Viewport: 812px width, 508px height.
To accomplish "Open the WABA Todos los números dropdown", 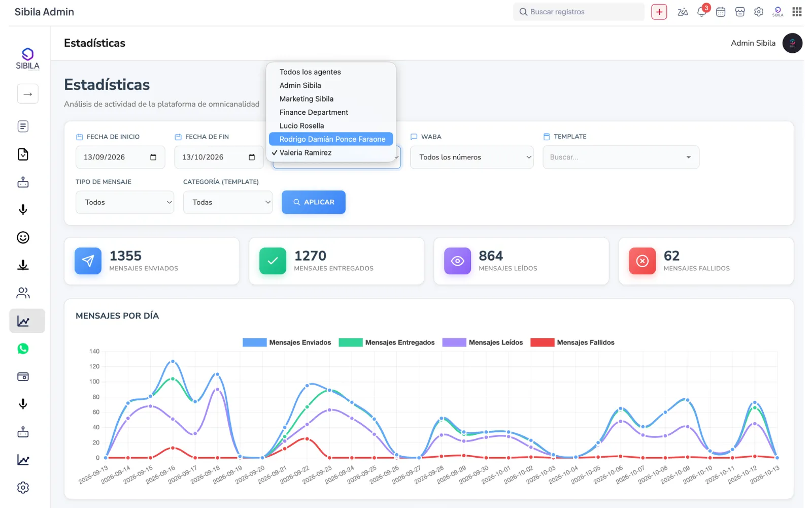I will click(472, 157).
